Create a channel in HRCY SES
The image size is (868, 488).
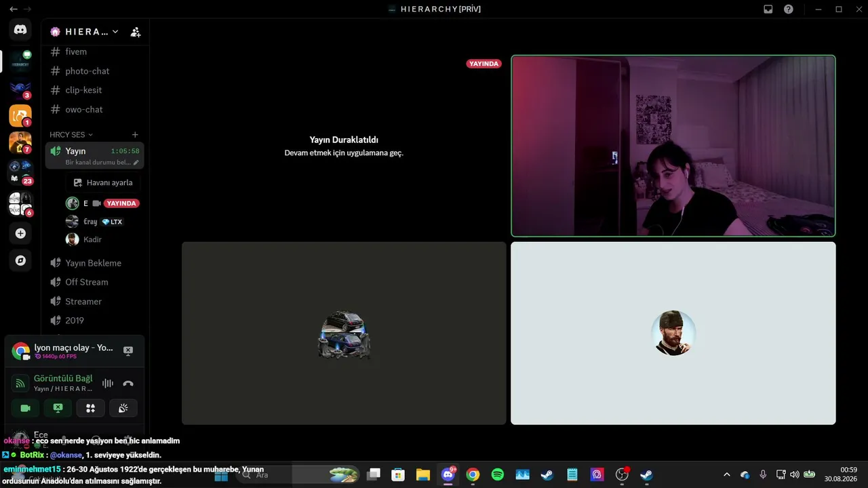pyautogui.click(x=135, y=135)
